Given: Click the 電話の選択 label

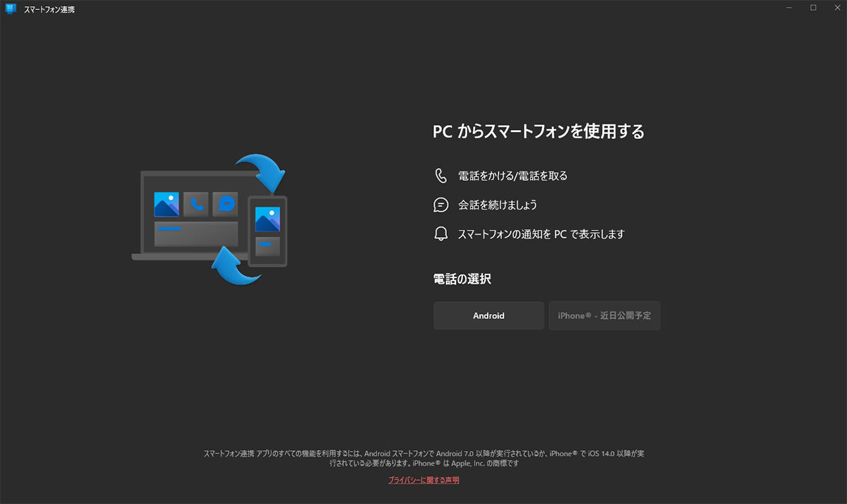Looking at the screenshot, I should coord(462,279).
